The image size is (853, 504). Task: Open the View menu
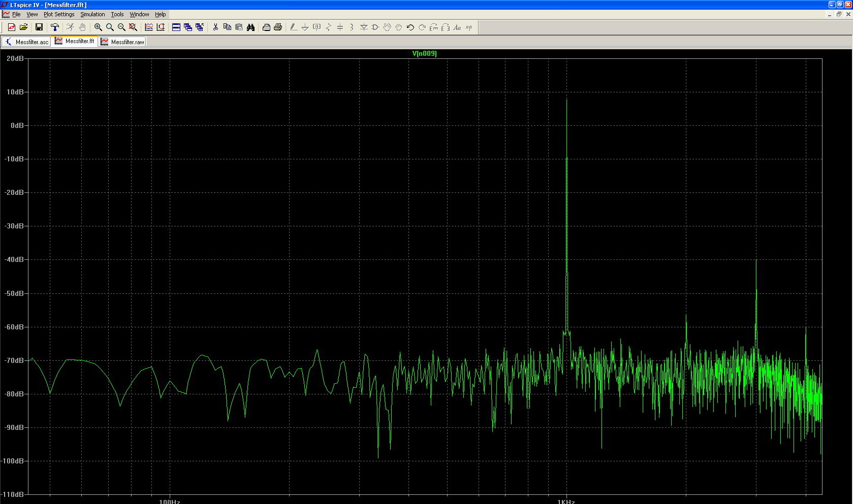[32, 14]
